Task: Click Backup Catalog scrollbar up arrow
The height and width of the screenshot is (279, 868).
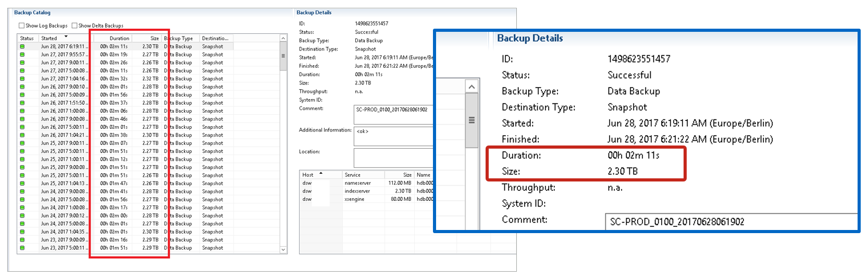Action: (x=283, y=38)
